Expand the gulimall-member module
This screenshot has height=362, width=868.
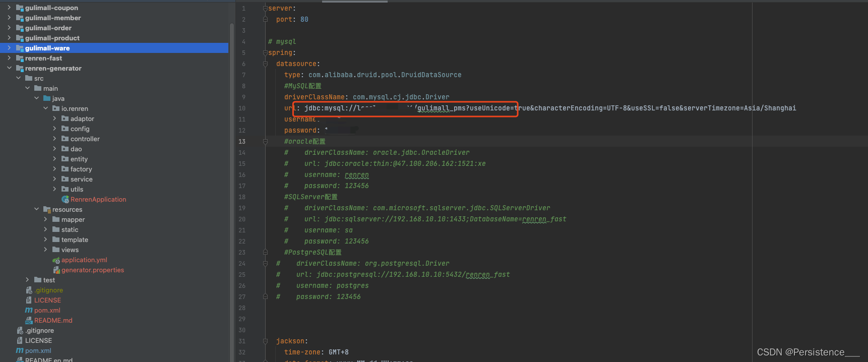9,18
